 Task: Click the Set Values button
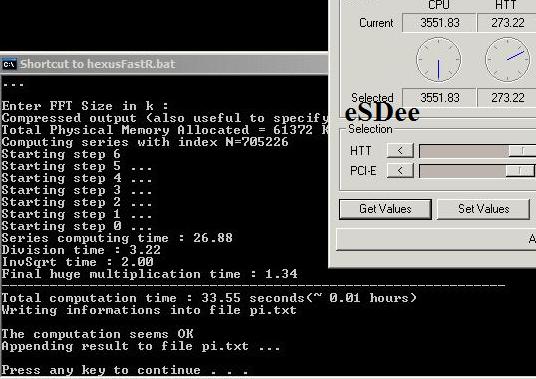click(x=483, y=209)
